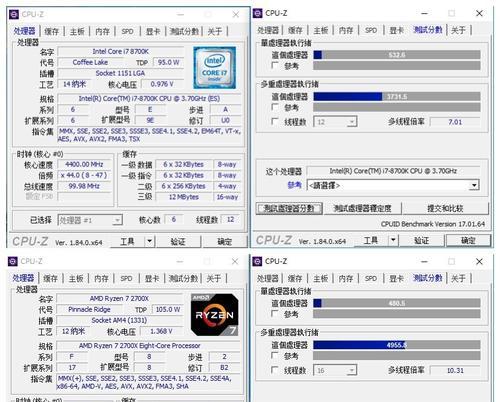
Task: Switch to 处理器 tab in bottom-right window
Action: 267,278
